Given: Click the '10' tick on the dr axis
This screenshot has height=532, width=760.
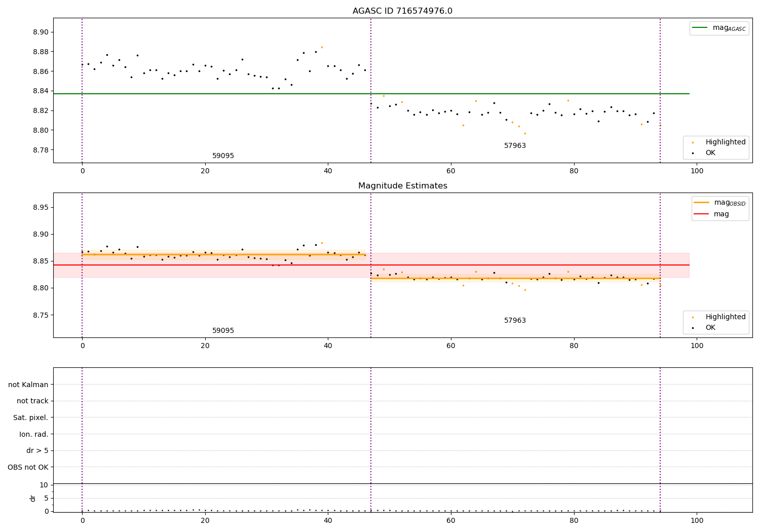Looking at the screenshot, I should (x=44, y=485).
